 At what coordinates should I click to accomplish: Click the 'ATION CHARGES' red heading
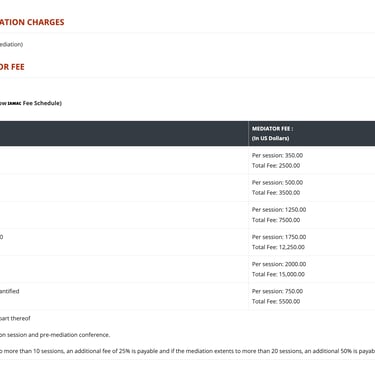[32, 22]
